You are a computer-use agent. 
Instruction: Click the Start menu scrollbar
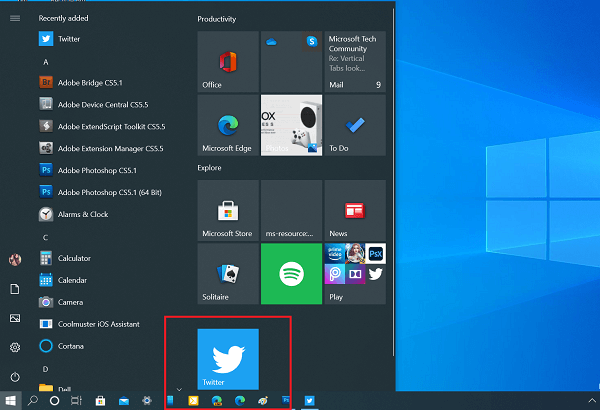coord(393,182)
